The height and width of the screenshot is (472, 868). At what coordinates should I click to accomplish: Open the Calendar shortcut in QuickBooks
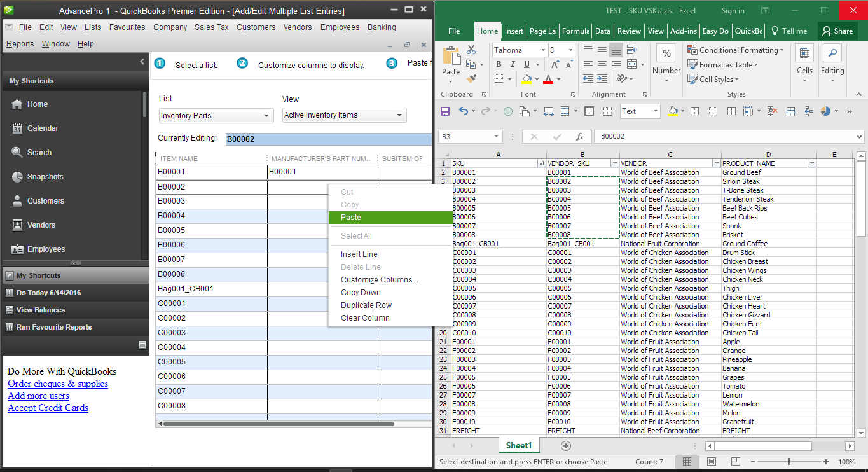[x=43, y=128]
